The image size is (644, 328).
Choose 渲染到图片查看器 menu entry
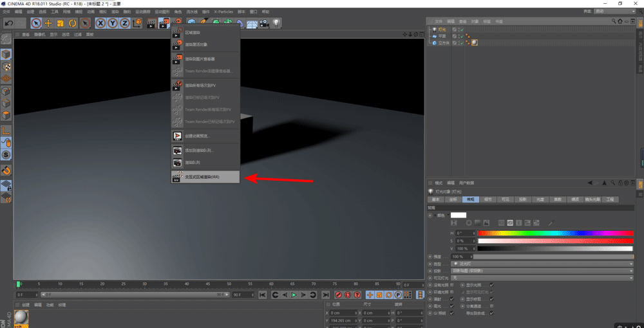[x=205, y=59]
